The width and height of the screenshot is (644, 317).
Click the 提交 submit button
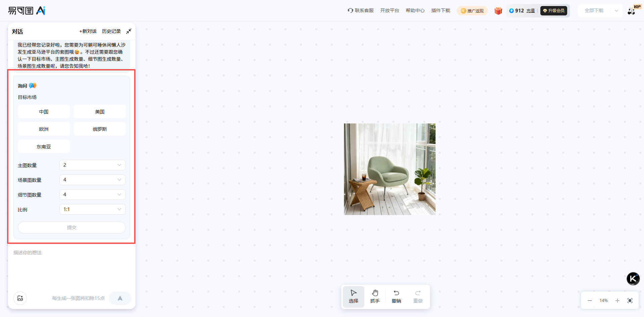[x=72, y=227]
